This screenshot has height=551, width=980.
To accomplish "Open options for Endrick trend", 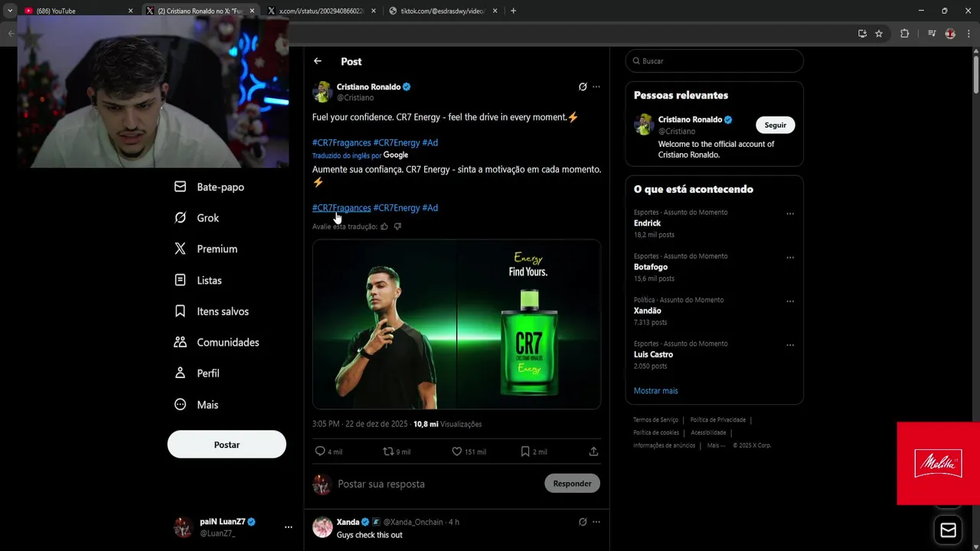I will pyautogui.click(x=790, y=214).
